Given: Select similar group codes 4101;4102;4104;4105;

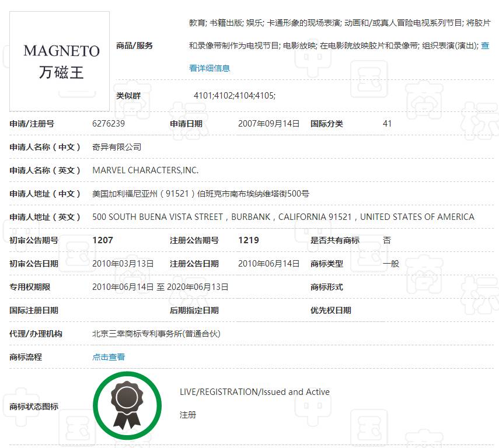Looking at the screenshot, I should [235, 96].
